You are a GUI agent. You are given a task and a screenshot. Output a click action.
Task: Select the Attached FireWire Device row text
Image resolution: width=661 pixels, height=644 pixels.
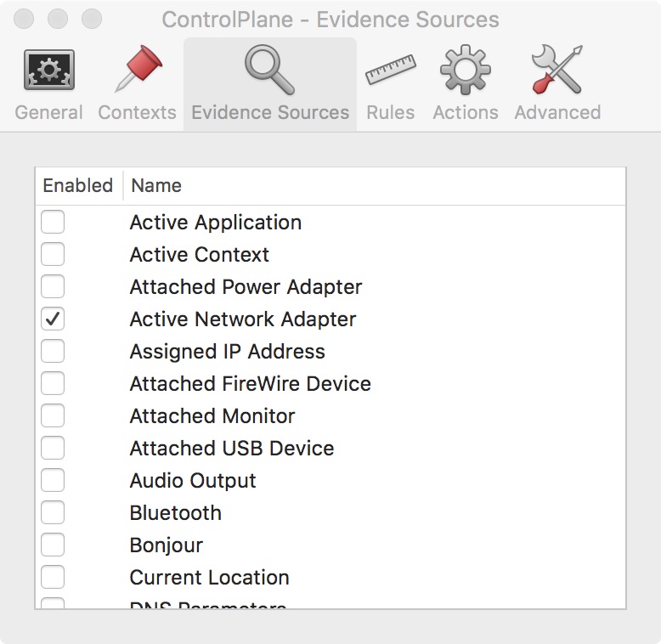[251, 384]
